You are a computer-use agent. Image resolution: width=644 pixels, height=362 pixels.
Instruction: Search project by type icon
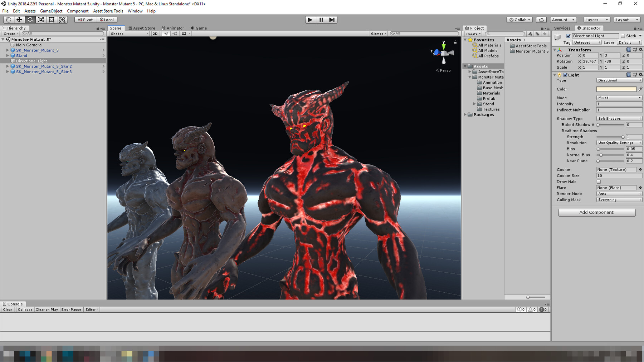530,34
